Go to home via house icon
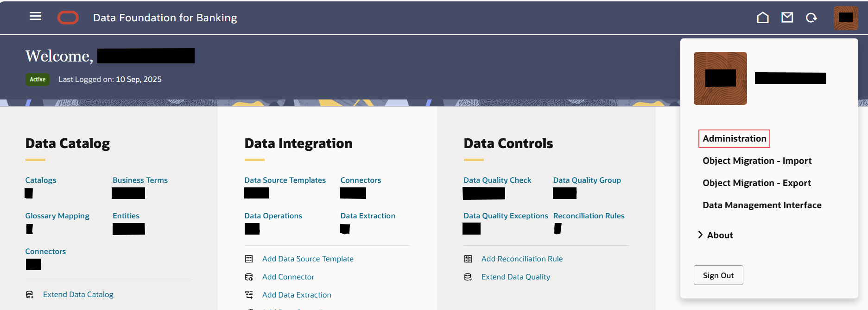This screenshot has height=310, width=868. pos(763,18)
